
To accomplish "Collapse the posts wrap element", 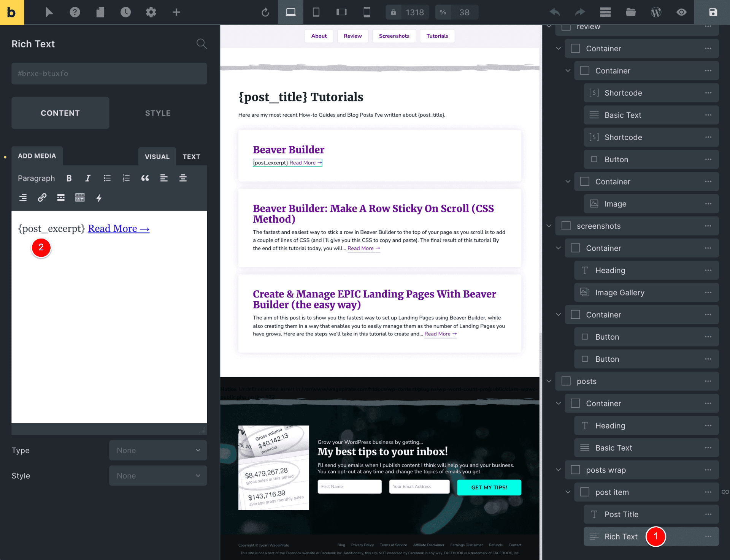I will [x=559, y=470].
